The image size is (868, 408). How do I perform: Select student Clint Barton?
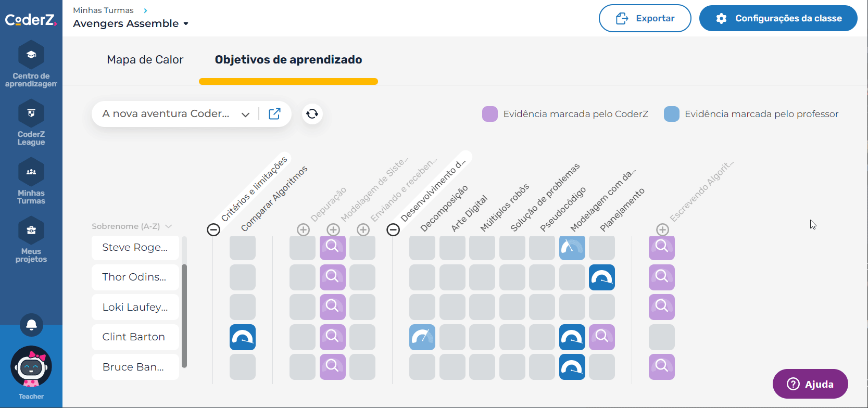[135, 337]
